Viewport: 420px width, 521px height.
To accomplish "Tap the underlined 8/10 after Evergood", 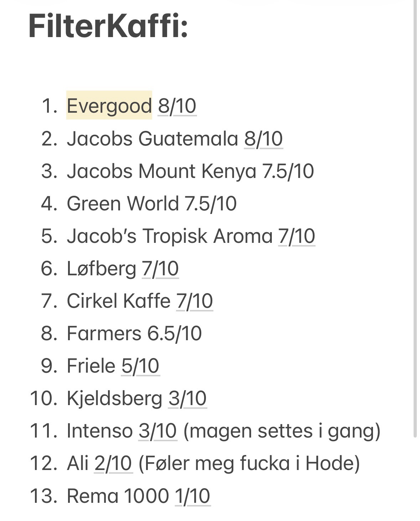I will [177, 106].
